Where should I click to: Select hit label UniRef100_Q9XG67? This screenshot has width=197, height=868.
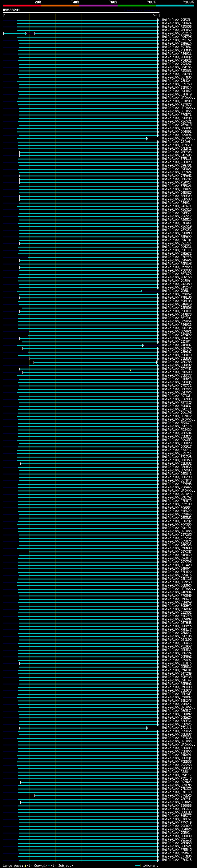[x=177, y=64]
